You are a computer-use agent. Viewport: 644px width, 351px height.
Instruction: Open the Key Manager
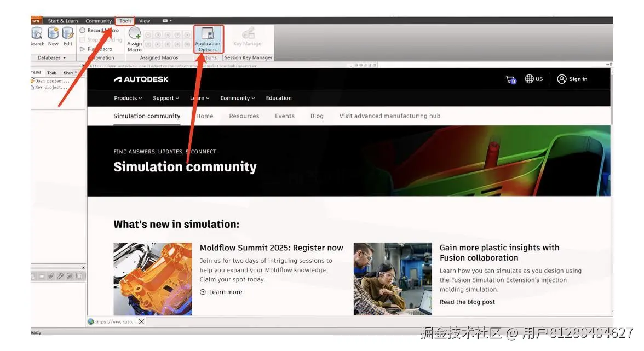click(x=248, y=35)
